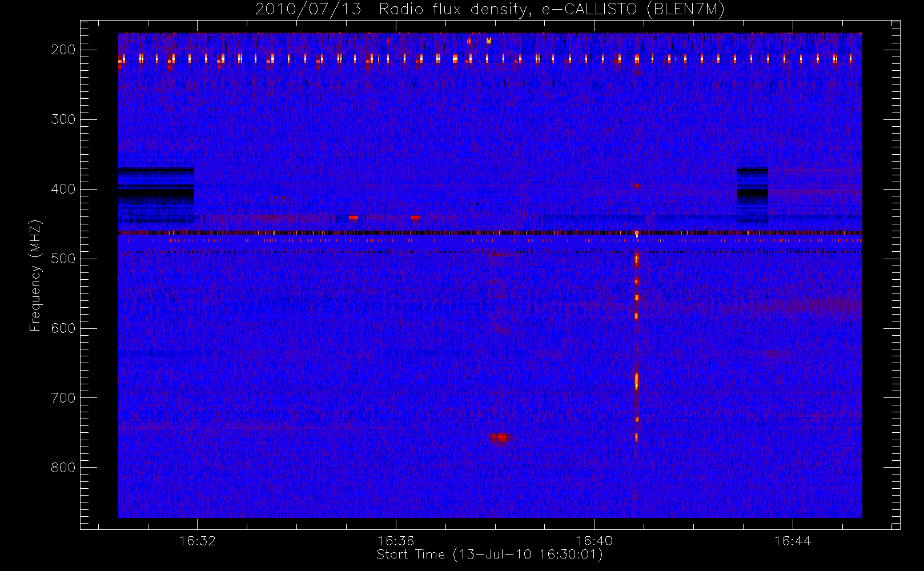Click the black-striped block after 16:43 near 400 MHz
Screen dimensions: 924x571
(752, 195)
